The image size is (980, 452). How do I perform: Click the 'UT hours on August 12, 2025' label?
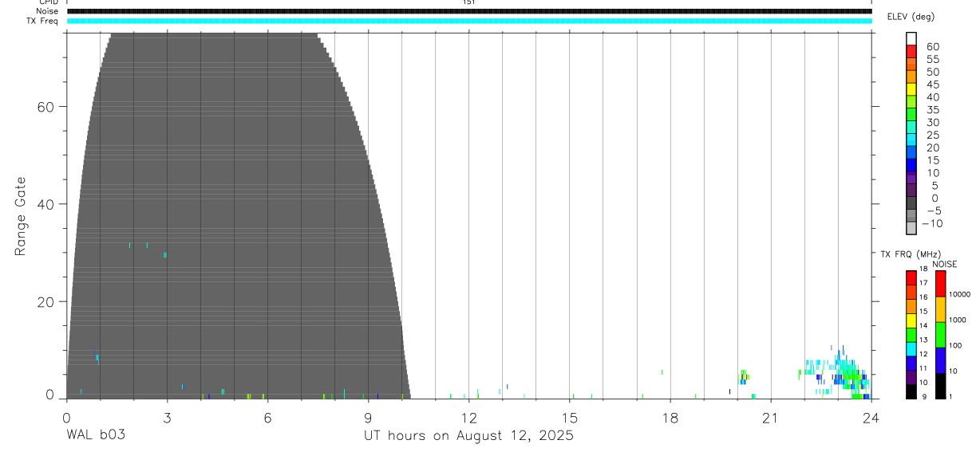click(468, 436)
